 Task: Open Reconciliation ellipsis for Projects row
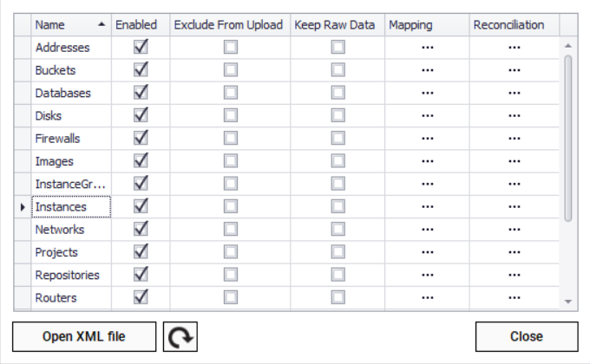pos(515,253)
